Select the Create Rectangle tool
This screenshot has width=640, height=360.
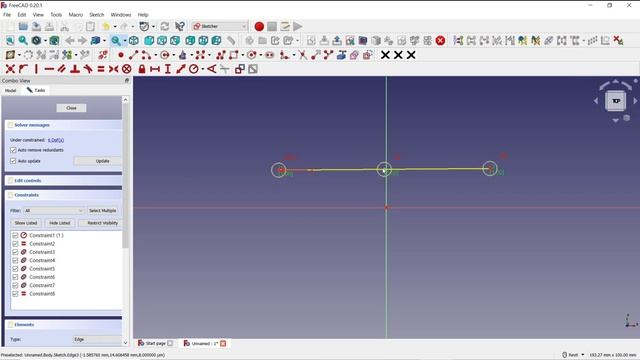233,55
